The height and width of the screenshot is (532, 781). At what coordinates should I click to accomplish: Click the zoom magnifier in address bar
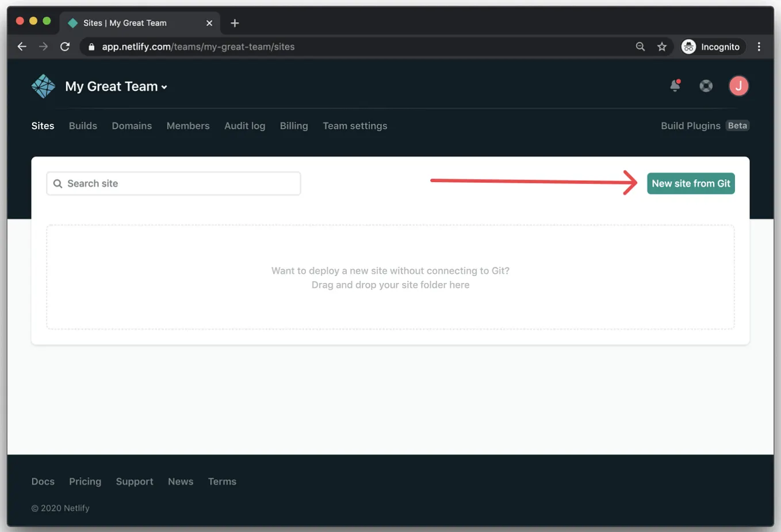click(640, 47)
